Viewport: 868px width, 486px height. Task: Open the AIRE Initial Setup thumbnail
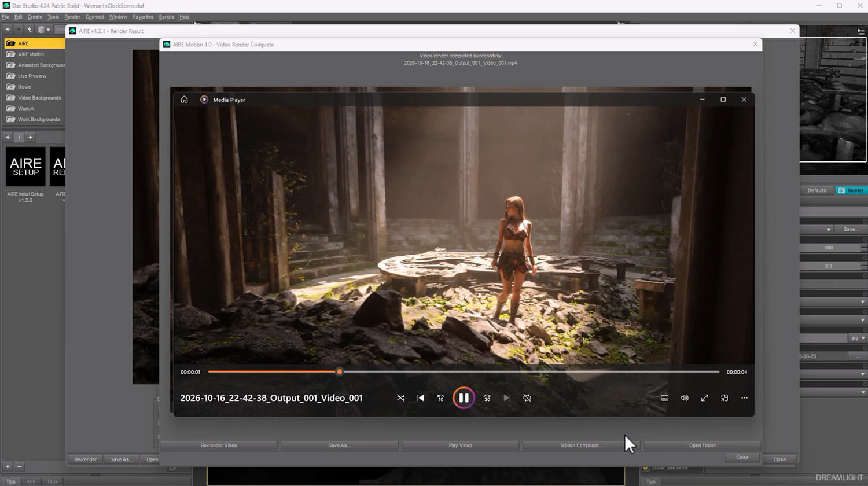pos(25,167)
